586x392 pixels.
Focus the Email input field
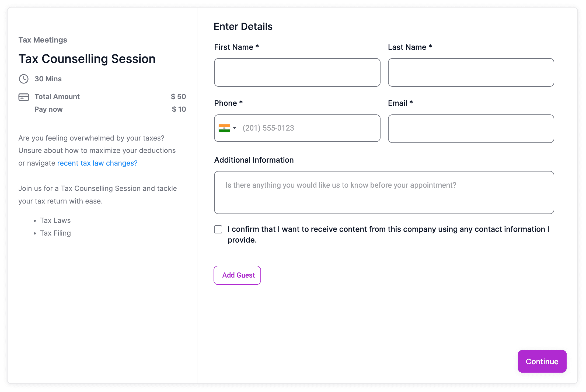tap(471, 129)
